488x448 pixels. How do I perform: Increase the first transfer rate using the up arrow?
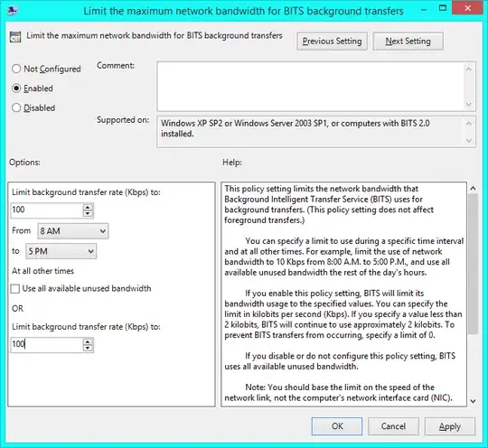[x=88, y=207]
